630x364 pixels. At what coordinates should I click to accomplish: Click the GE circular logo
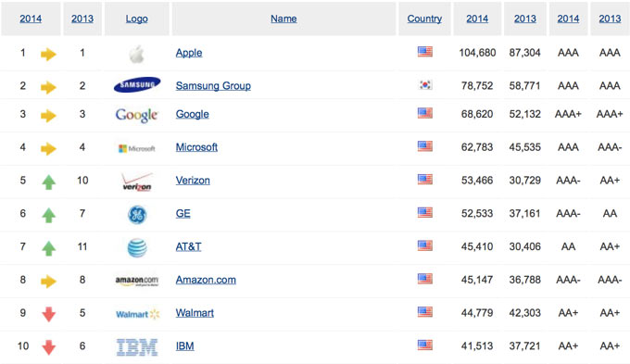[137, 215]
